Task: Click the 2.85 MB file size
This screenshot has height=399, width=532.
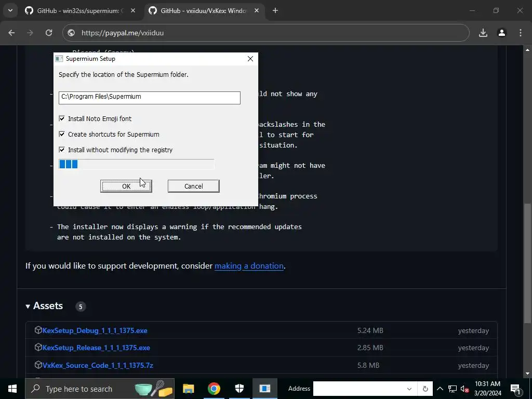Action: pos(370,348)
